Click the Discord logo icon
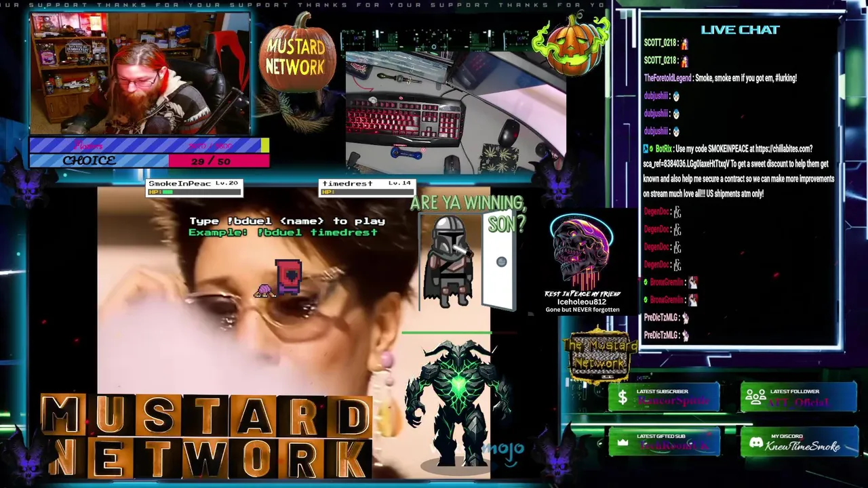 [755, 443]
